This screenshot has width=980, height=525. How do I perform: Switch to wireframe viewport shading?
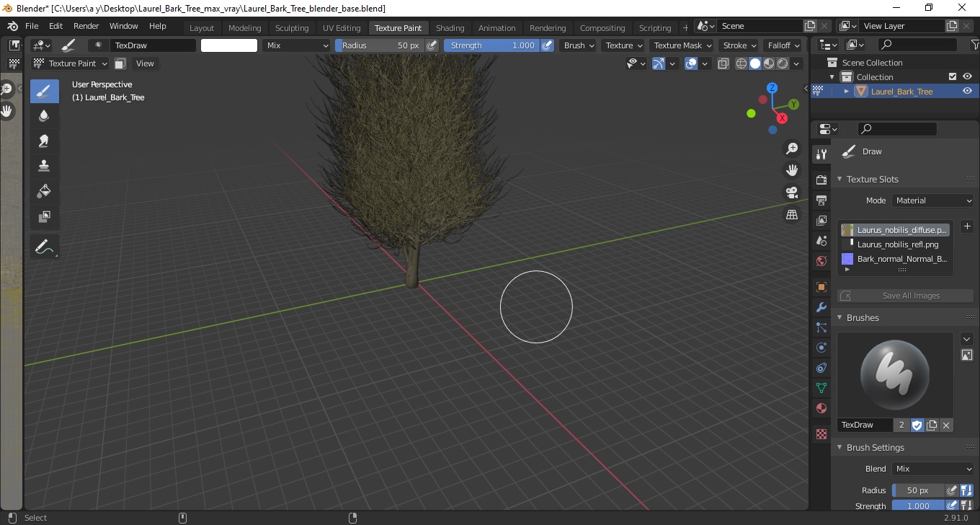[x=741, y=63]
